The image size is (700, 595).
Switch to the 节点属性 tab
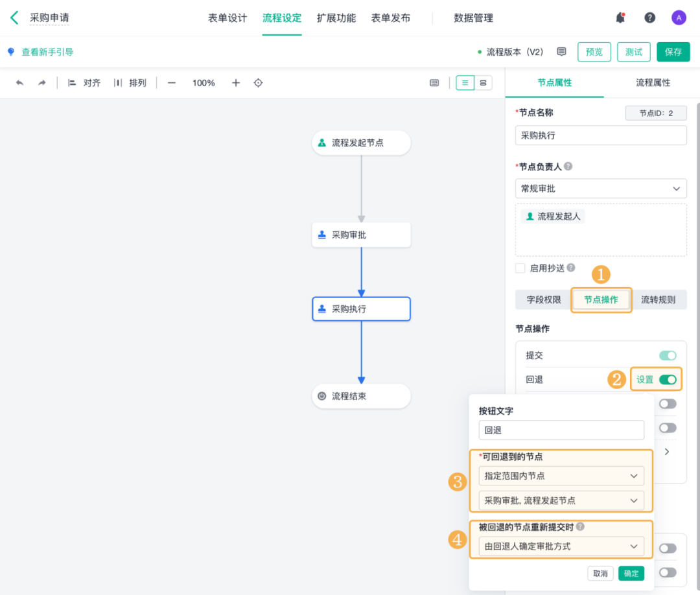[554, 82]
